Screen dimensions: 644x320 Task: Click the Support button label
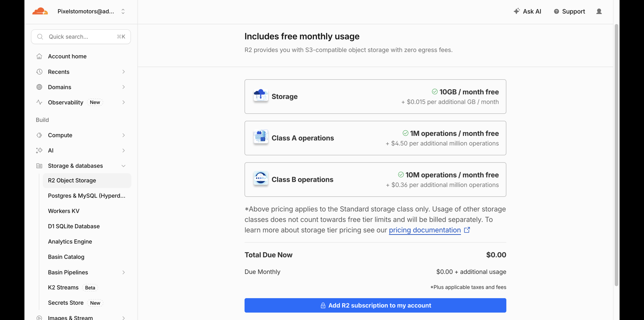[x=574, y=11]
